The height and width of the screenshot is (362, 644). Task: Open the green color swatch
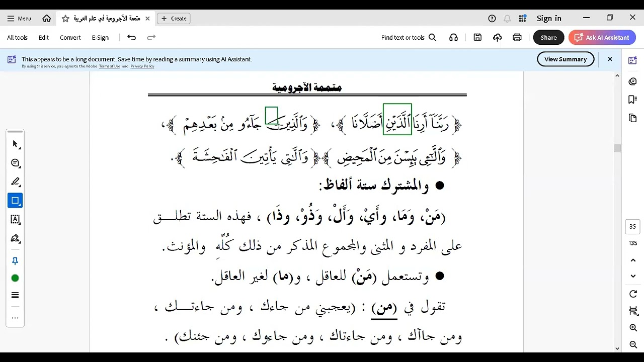(x=15, y=278)
